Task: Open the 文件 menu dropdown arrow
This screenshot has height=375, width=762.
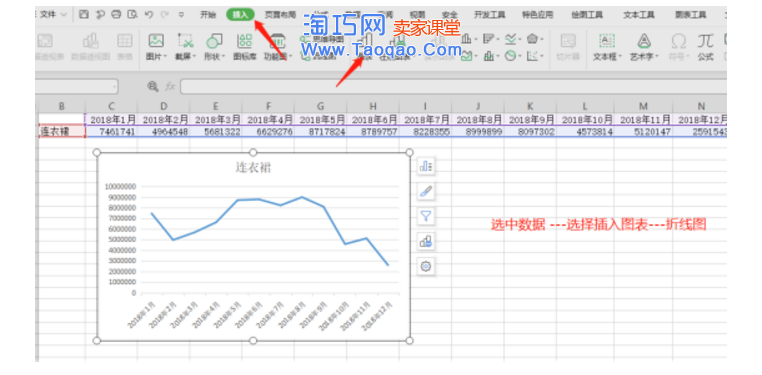Action: (x=65, y=15)
